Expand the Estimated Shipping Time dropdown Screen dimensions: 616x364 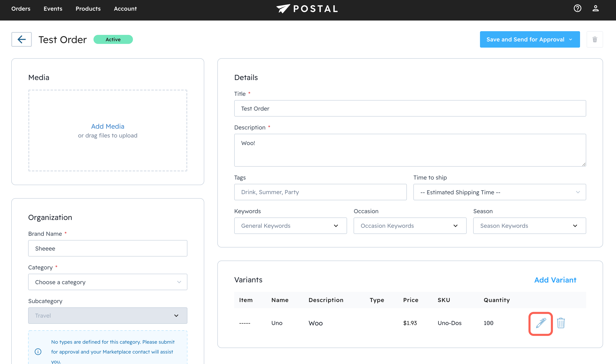click(499, 192)
